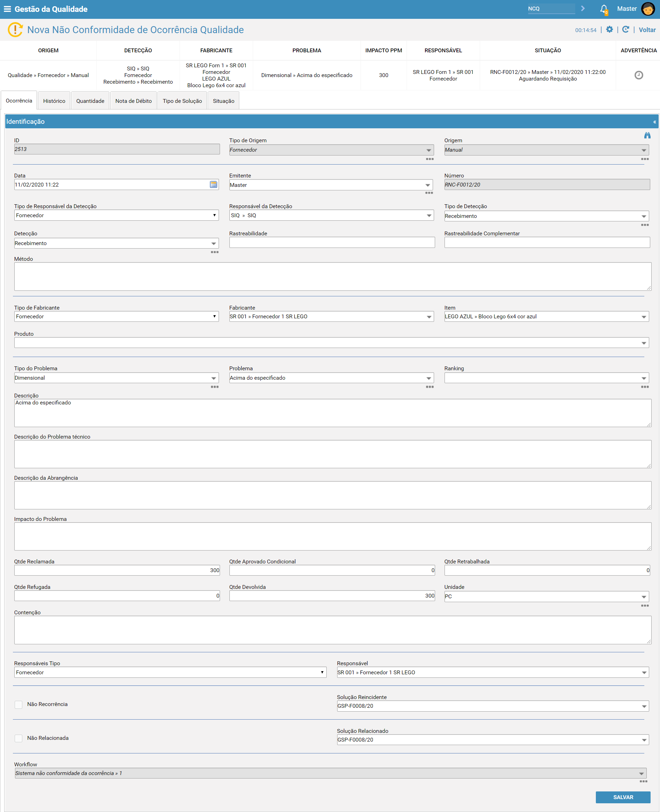Click the SALVAR button

coord(623,797)
